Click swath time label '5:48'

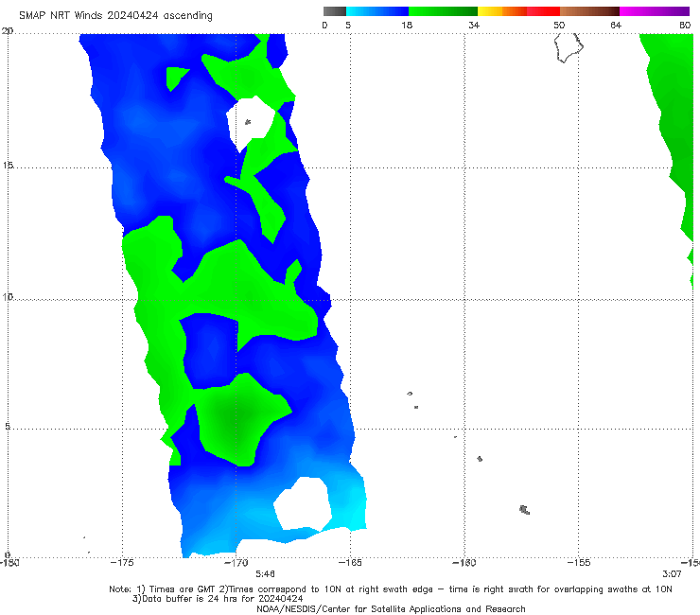(265, 574)
